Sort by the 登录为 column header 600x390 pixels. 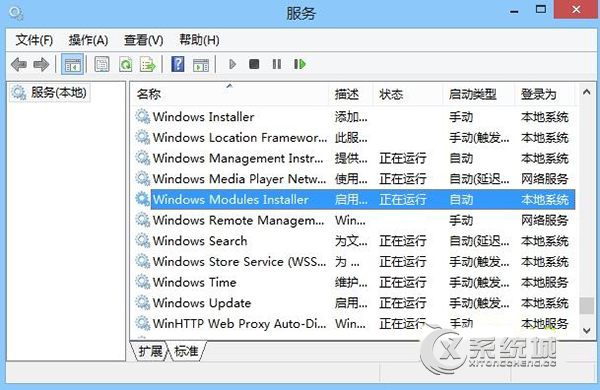pos(545,94)
